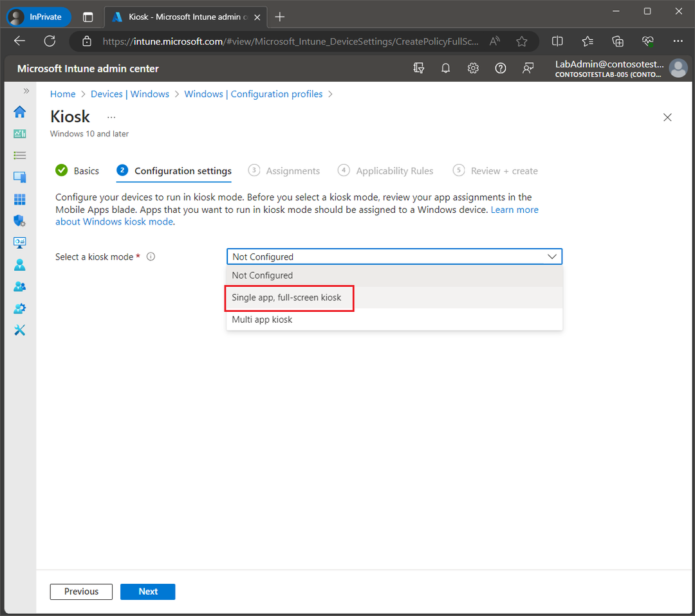Open the portal settings gear icon
This screenshot has width=695, height=616.
coord(473,68)
